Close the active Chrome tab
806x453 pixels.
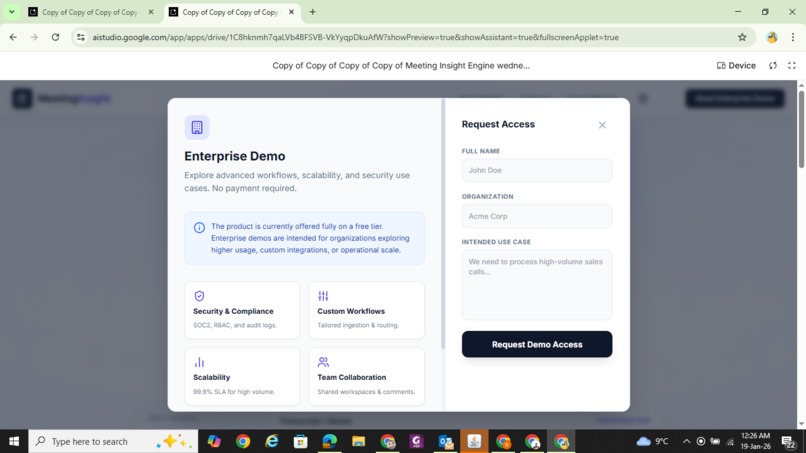coord(291,12)
